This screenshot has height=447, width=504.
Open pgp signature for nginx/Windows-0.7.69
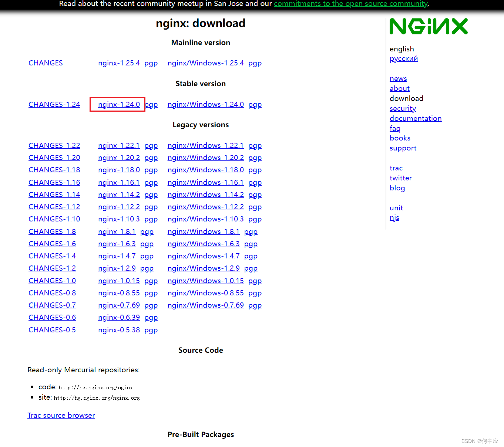[x=255, y=305]
